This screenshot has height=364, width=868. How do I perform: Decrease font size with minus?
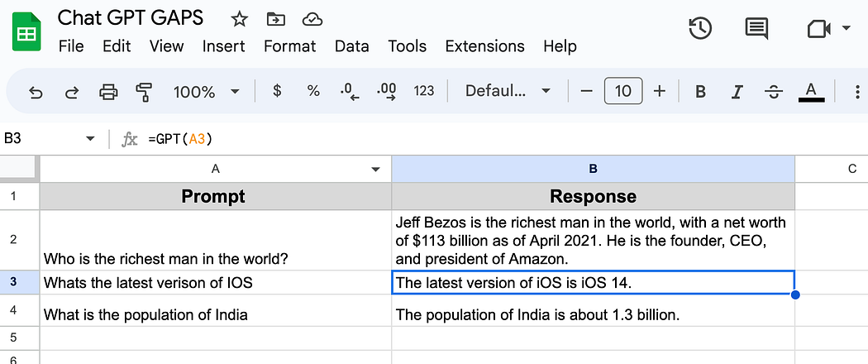pos(586,92)
